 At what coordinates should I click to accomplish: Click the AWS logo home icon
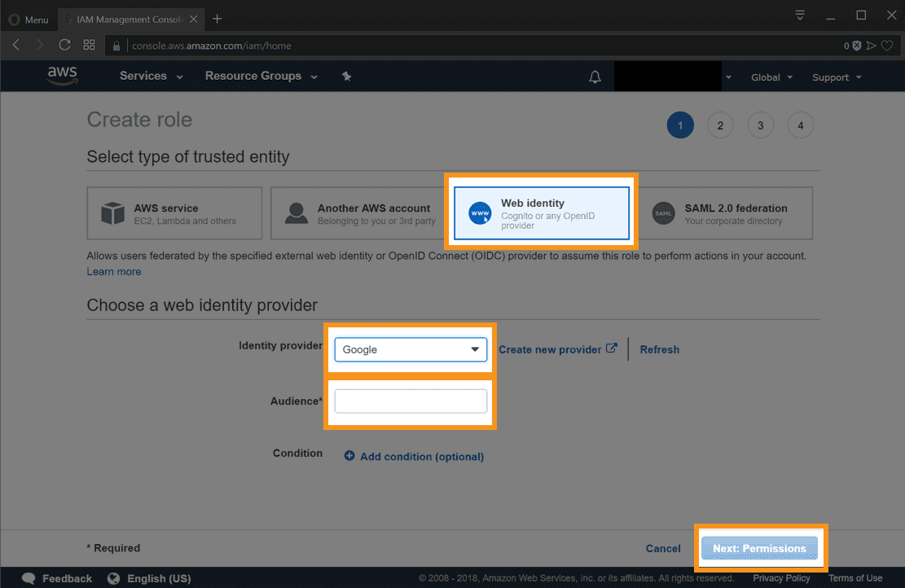pyautogui.click(x=62, y=76)
